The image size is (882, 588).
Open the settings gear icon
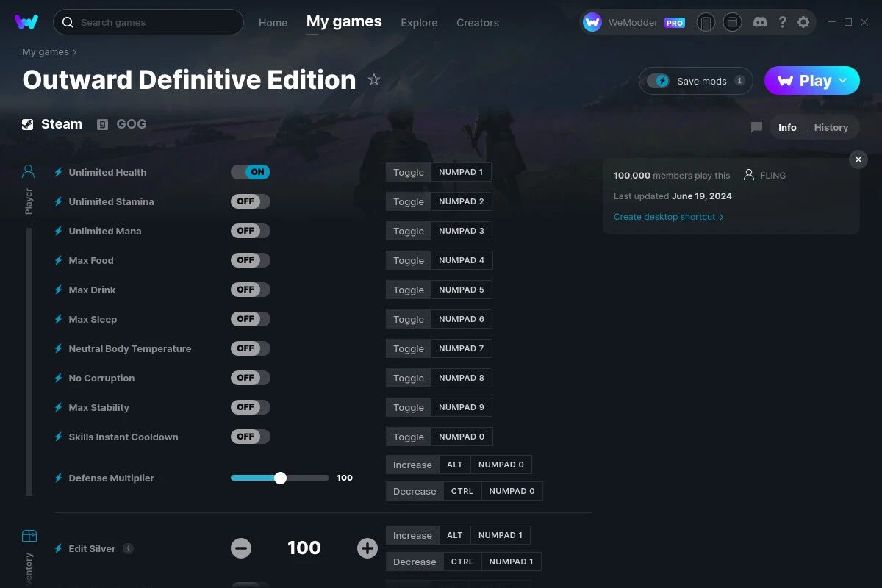tap(803, 22)
